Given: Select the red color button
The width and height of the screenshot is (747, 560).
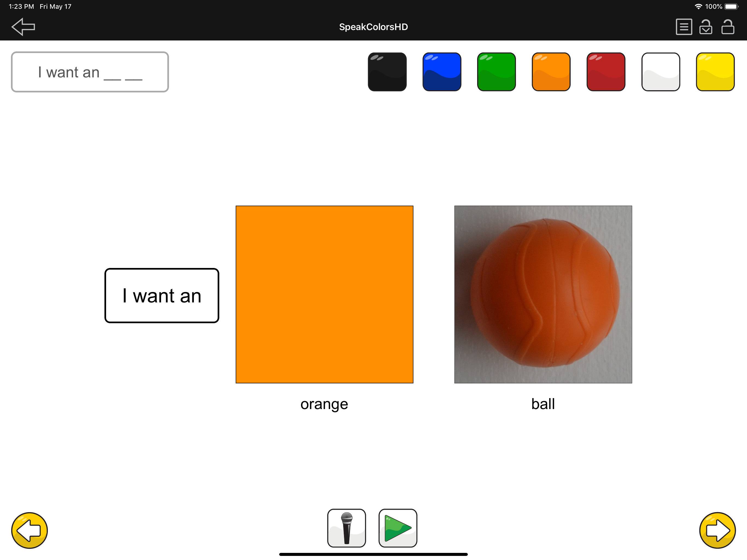Looking at the screenshot, I should (x=606, y=72).
